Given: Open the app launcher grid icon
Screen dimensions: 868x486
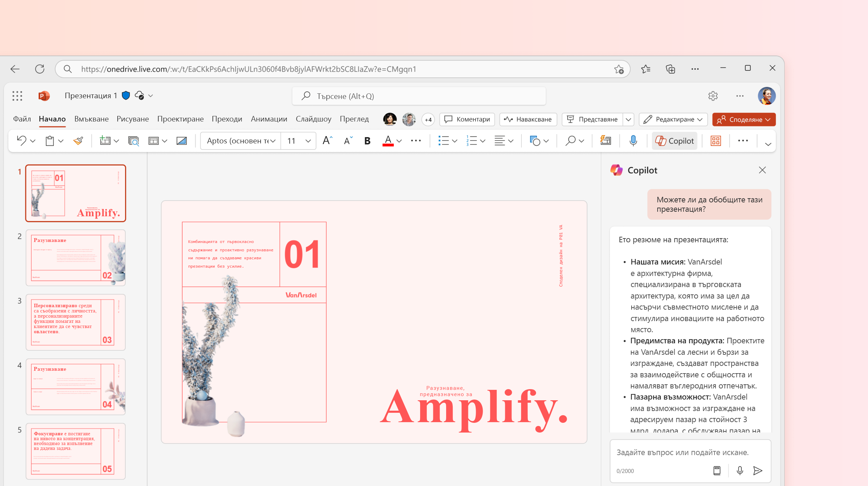Looking at the screenshot, I should point(17,96).
